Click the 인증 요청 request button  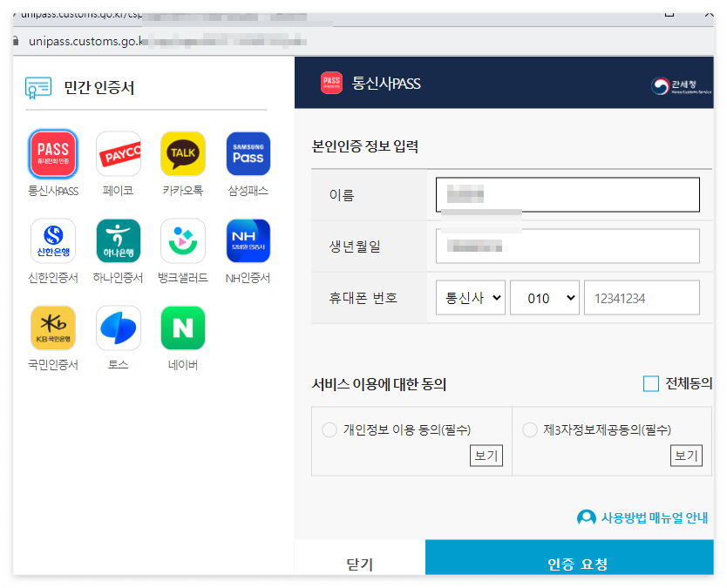click(569, 558)
